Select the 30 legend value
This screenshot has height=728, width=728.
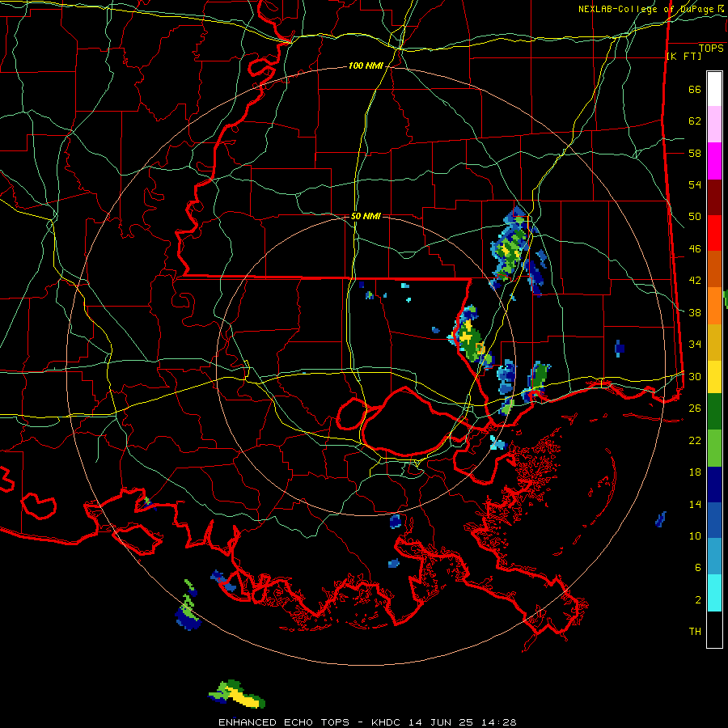coord(695,376)
